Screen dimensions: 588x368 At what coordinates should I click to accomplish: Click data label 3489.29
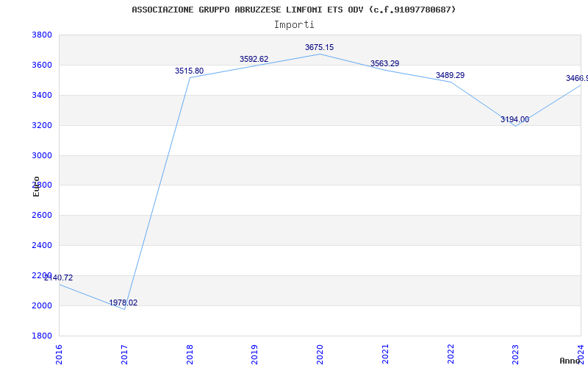(450, 75)
